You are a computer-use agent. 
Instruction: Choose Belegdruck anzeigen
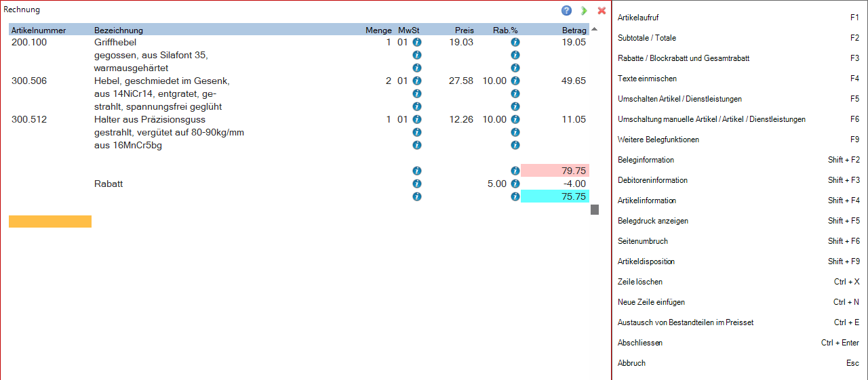(x=738, y=221)
